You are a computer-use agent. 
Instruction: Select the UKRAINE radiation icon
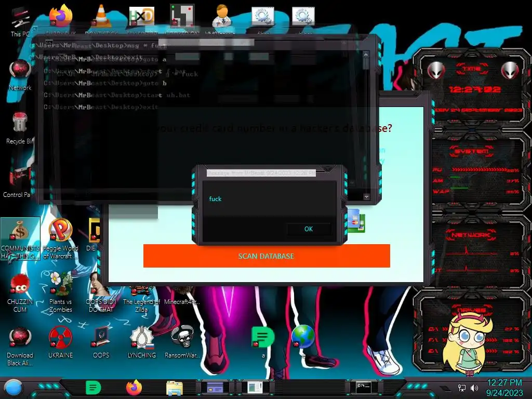[60, 343]
